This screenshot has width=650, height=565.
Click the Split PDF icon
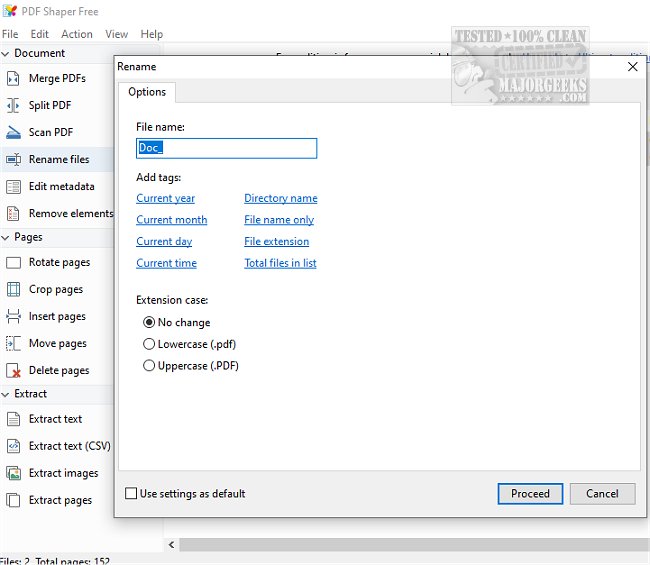point(13,105)
